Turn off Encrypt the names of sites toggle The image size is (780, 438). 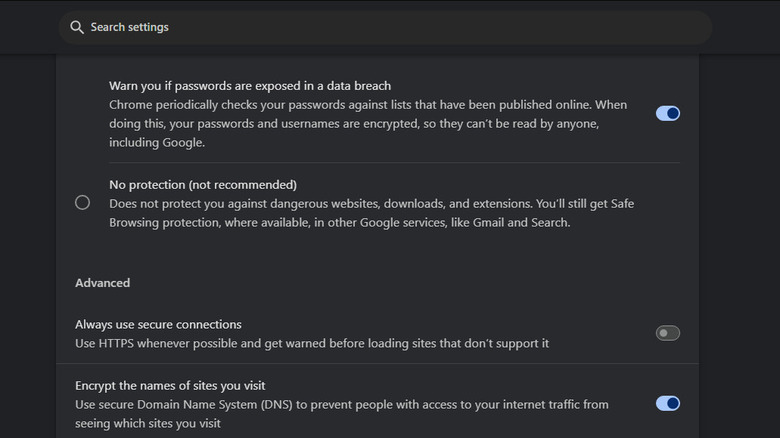(x=667, y=403)
